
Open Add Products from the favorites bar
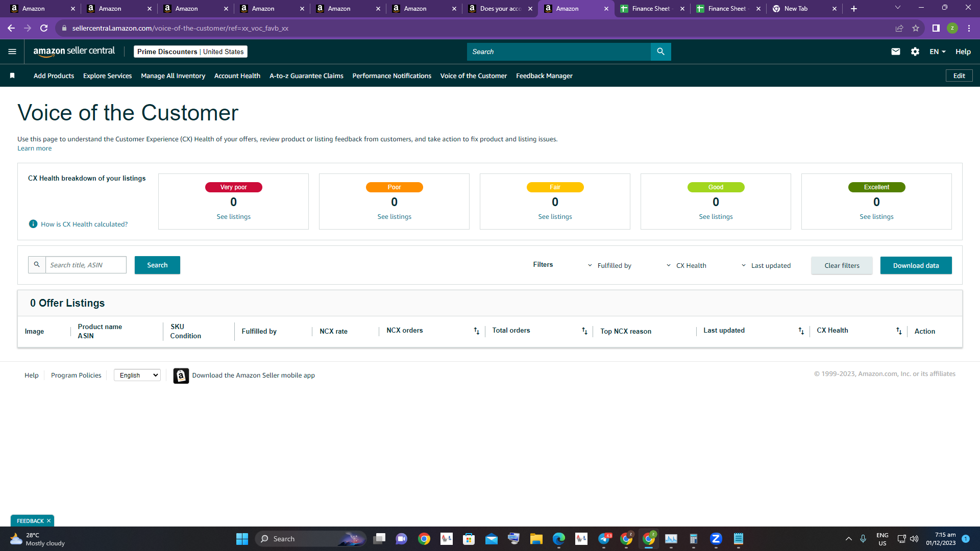point(54,76)
